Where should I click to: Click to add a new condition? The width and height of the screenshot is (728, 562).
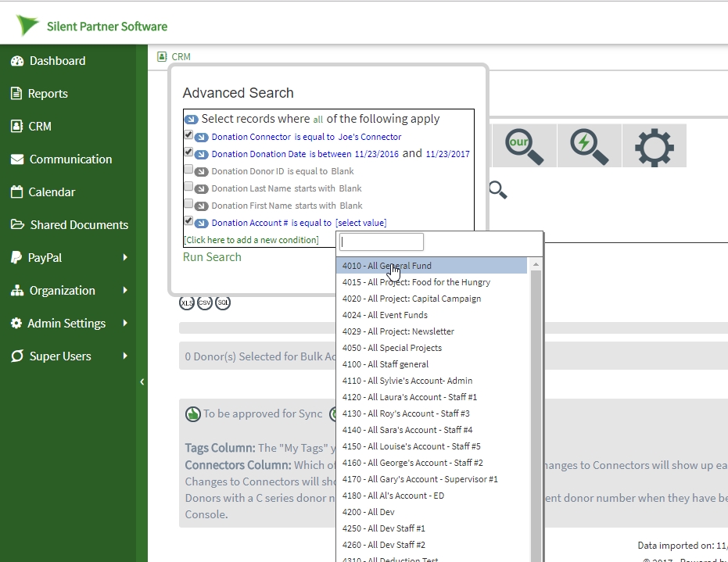[251, 240]
